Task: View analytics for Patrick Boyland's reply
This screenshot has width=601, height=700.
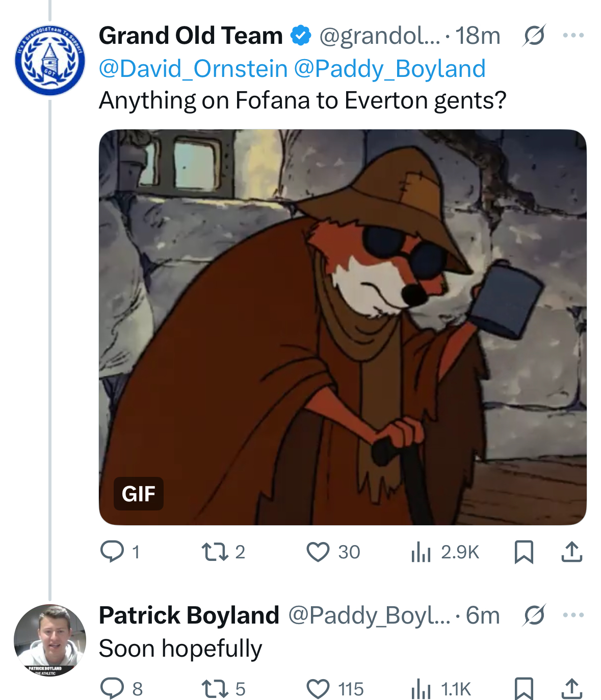Action: pyautogui.click(x=421, y=689)
